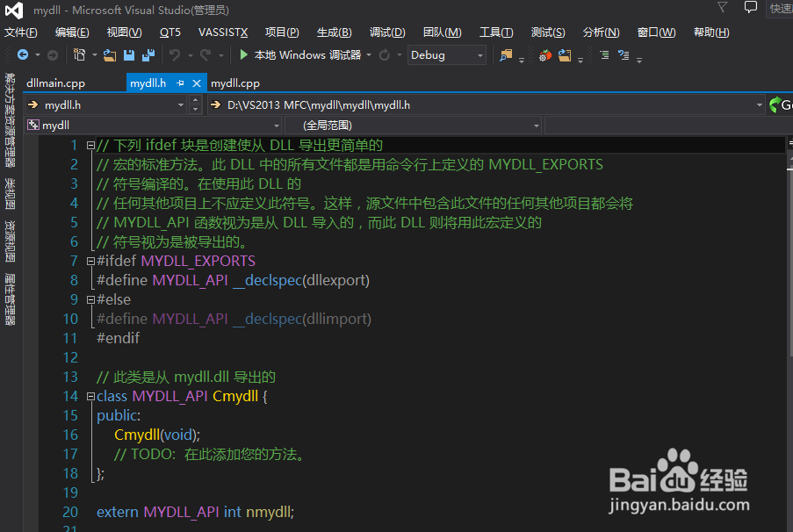793x532 pixels.
Task: Pin the mydll.h tab
Action: click(180, 83)
